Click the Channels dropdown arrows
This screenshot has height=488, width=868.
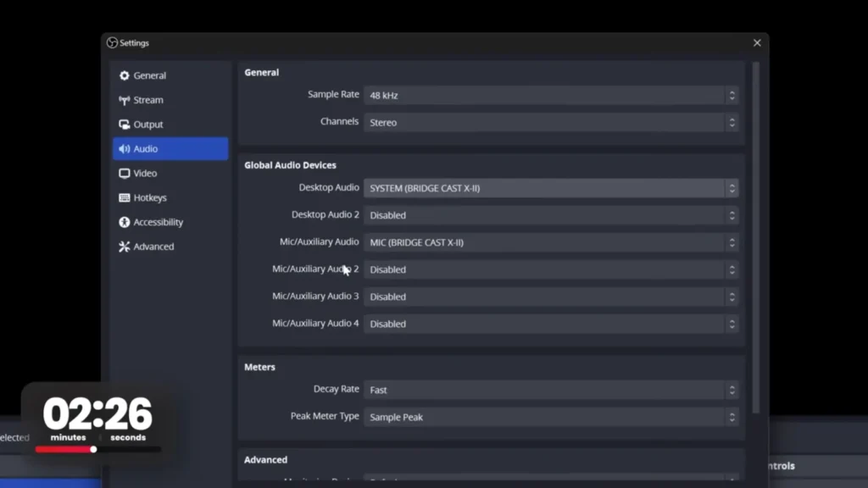pyautogui.click(x=732, y=122)
